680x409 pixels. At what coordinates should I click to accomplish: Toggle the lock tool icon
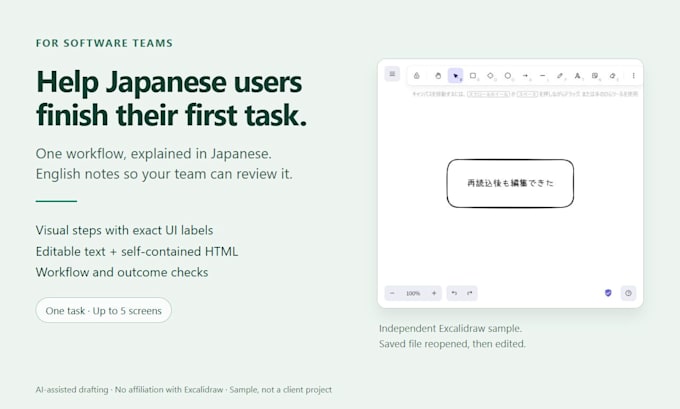(x=416, y=75)
